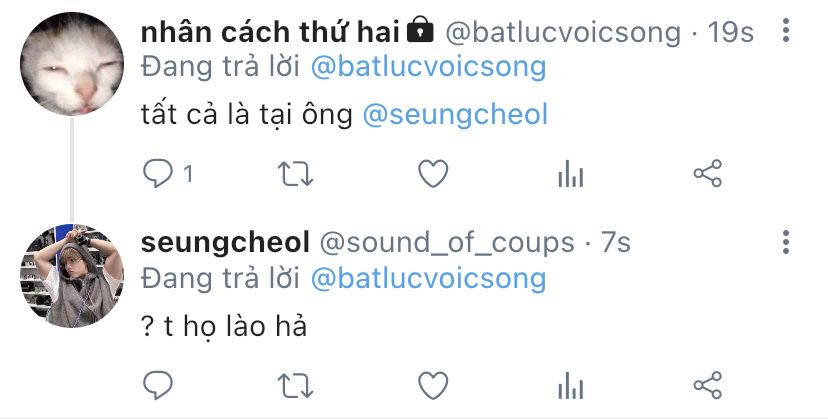Open @batlucvoicsong link under first tweet's reply line
The height and width of the screenshot is (419, 828).
[x=428, y=67]
